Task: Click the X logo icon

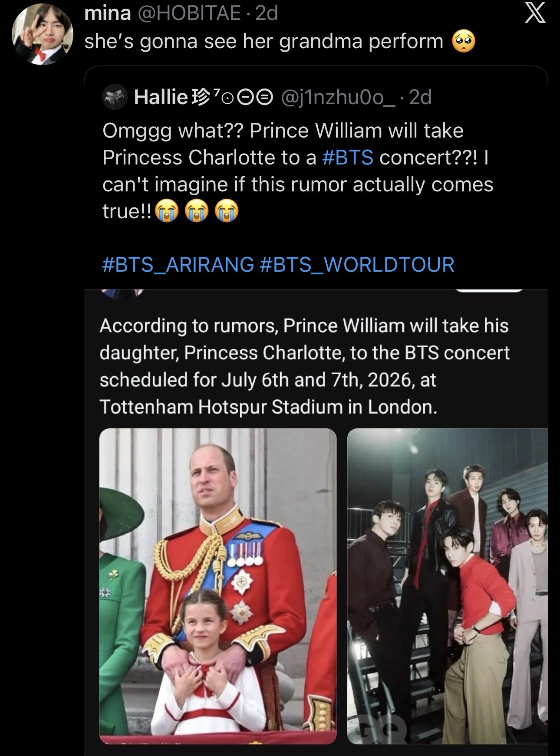Action: coord(535,15)
